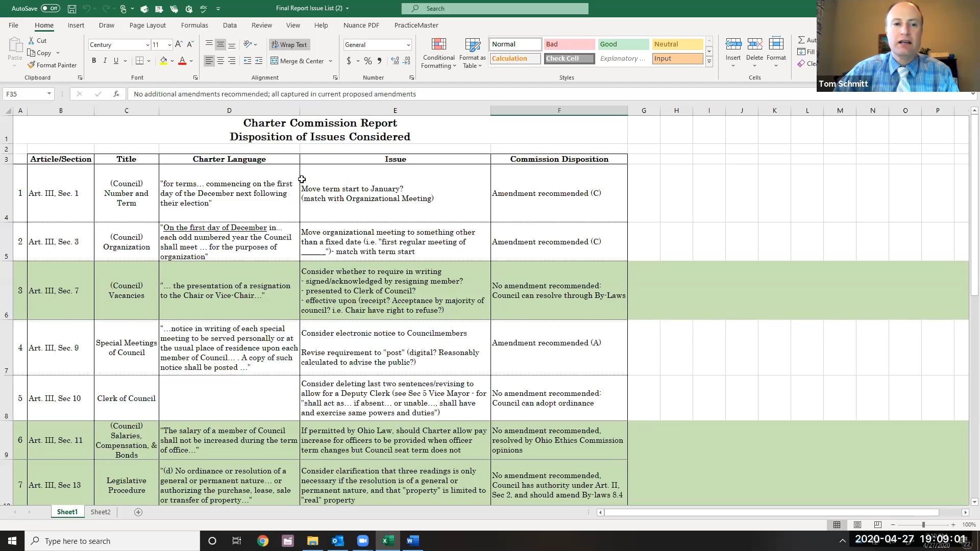Click the Orientation text-angle icon
This screenshot has width=980, height=551.
pyautogui.click(x=248, y=45)
